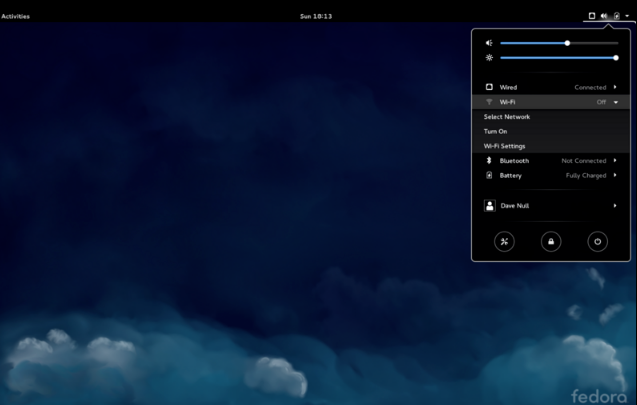Open Wi-Fi Settings

click(504, 146)
